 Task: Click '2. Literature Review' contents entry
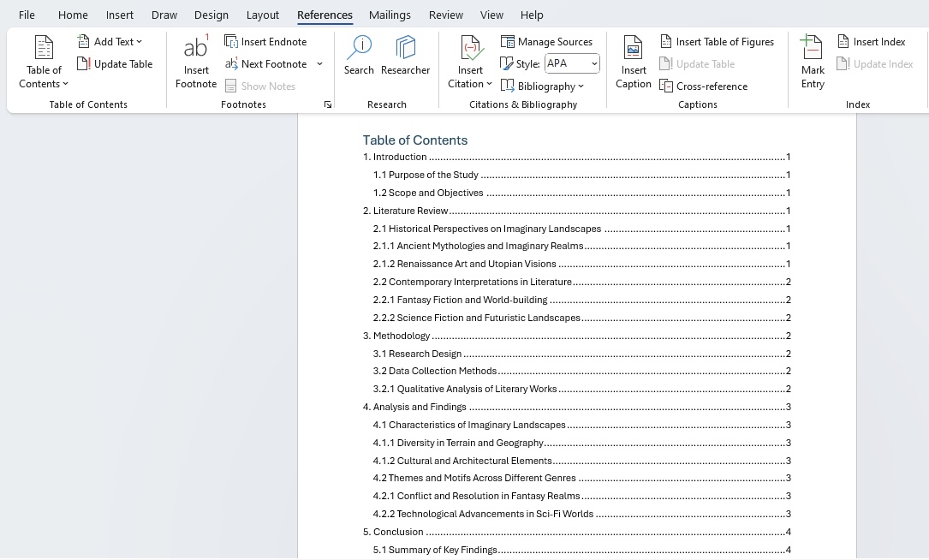(x=576, y=211)
